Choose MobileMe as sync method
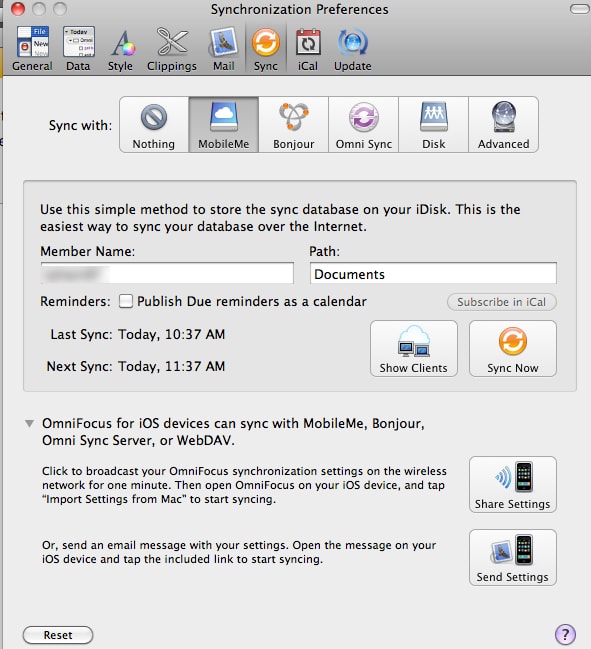The width and height of the screenshot is (591, 649). coord(224,125)
